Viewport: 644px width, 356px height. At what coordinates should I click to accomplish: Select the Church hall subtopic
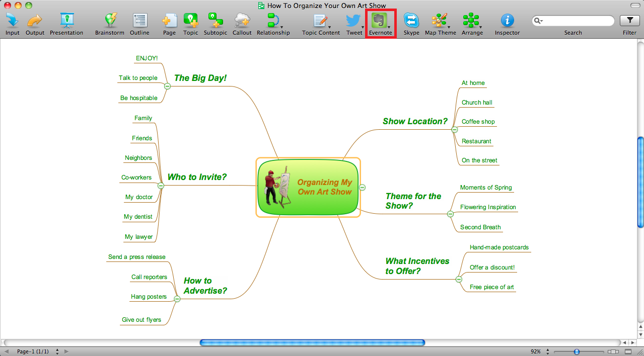tap(477, 103)
